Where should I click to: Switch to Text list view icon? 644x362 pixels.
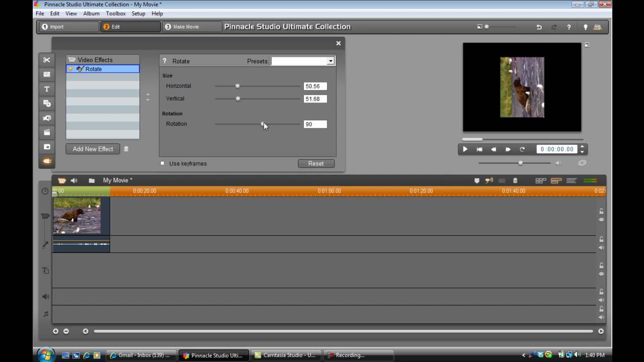tap(572, 180)
